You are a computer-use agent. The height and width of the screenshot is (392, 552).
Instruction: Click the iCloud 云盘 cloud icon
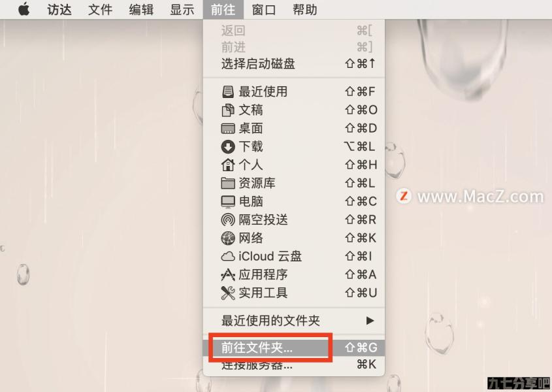pyautogui.click(x=228, y=256)
